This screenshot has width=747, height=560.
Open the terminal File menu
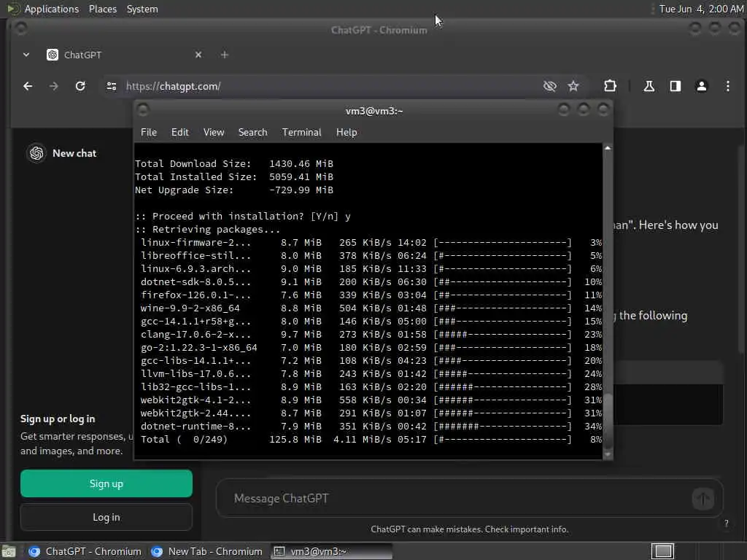149,133
